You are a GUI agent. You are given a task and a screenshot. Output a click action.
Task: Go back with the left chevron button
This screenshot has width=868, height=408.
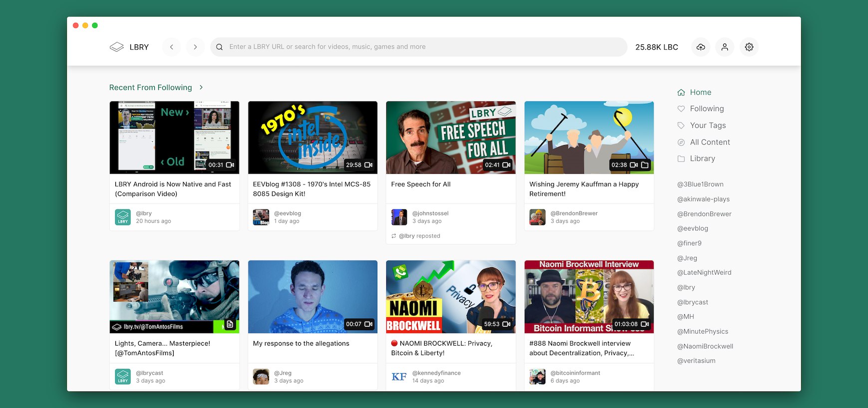(172, 47)
